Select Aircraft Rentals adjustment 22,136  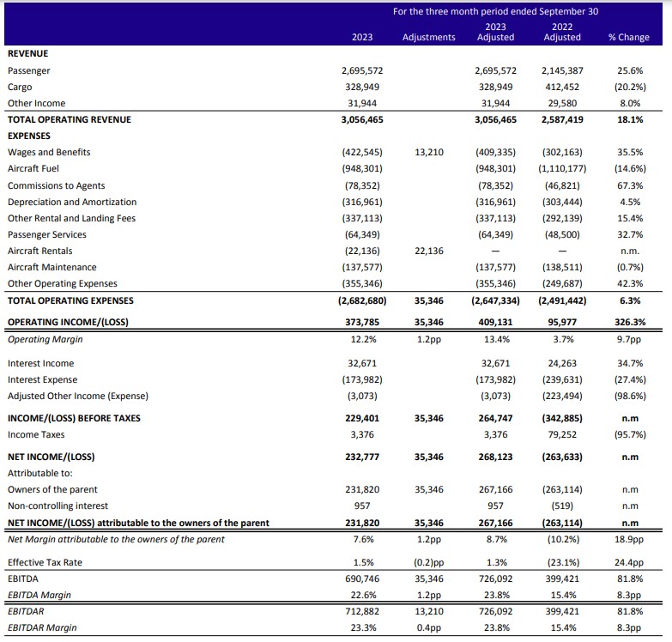pyautogui.click(x=429, y=251)
